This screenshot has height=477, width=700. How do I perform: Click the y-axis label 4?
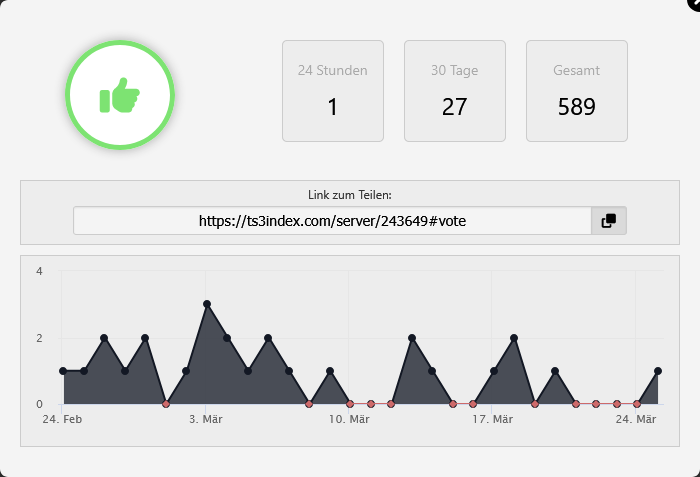39,271
